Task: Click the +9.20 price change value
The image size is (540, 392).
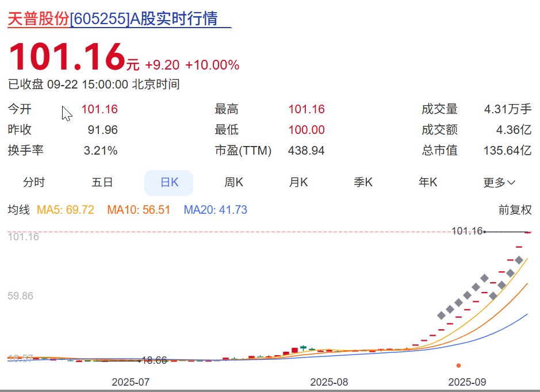Action: (x=162, y=65)
